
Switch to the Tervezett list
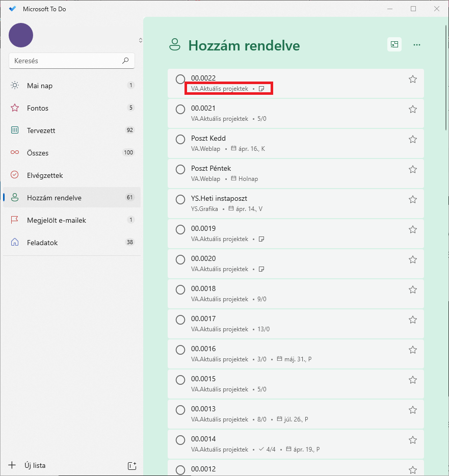click(x=41, y=130)
